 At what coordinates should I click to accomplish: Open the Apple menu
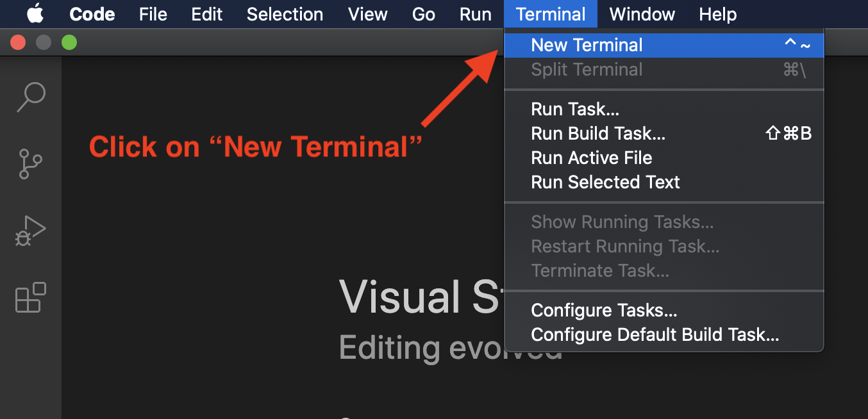click(35, 13)
